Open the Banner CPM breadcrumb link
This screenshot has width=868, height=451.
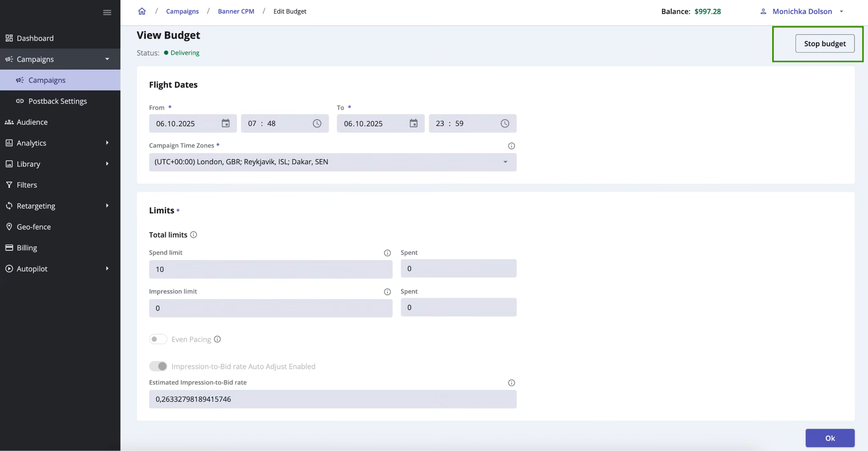click(x=236, y=11)
